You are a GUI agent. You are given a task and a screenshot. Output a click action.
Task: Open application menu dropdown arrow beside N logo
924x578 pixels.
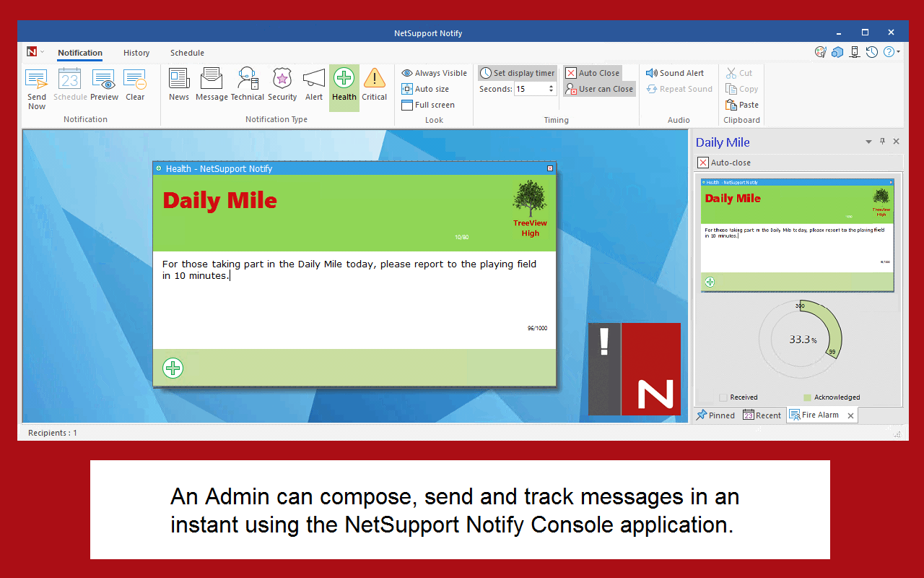point(43,52)
